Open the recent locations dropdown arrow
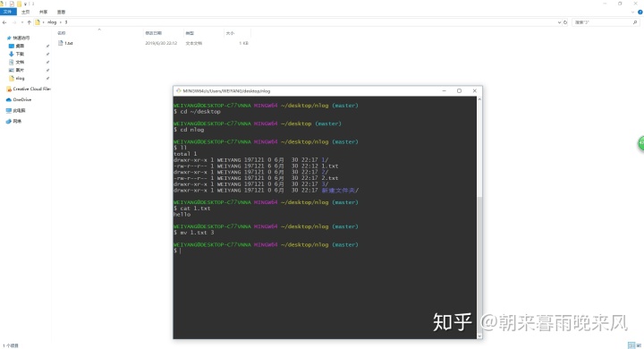 tap(21, 22)
